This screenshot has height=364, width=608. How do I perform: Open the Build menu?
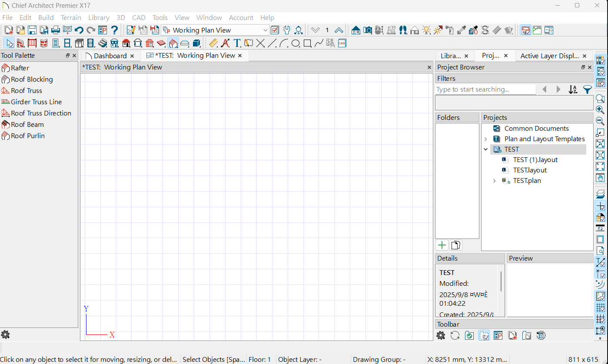click(46, 18)
